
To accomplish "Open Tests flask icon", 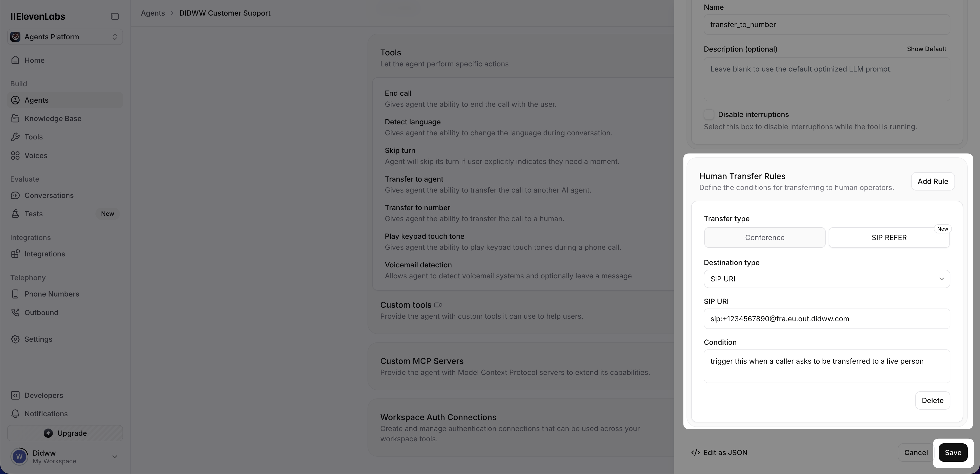I will click(15, 214).
